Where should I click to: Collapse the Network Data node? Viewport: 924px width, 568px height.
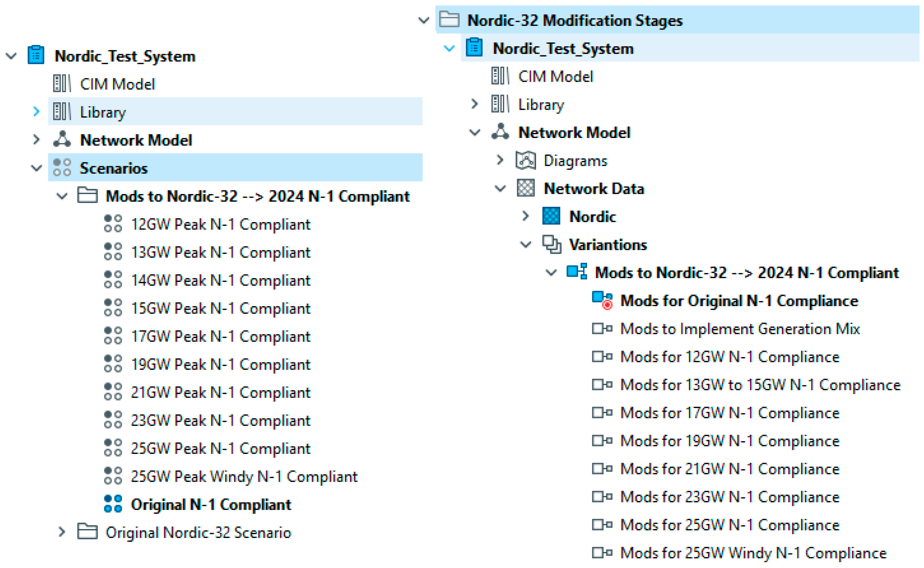pos(500,188)
